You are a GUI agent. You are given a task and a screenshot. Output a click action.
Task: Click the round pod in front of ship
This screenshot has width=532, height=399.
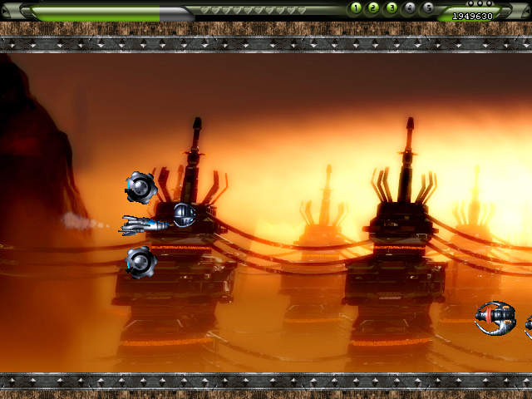(x=184, y=214)
